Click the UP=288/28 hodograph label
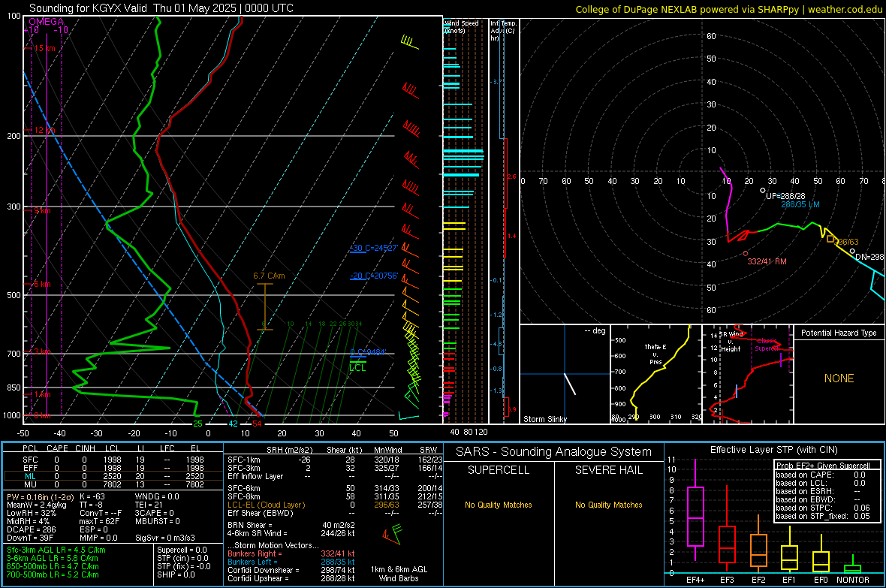The image size is (886, 588). tap(785, 196)
